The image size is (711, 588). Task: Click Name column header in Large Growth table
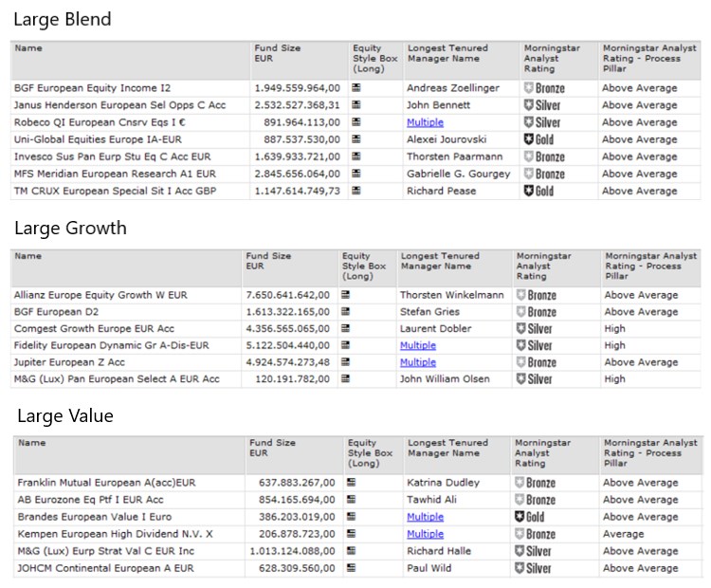(x=28, y=256)
